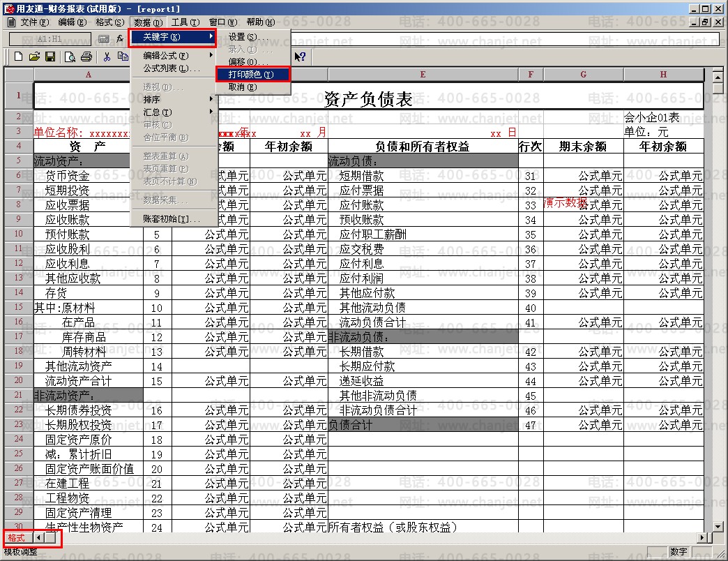Click the 负债和所有者权益 heading cell
The width and height of the screenshot is (728, 561).
(423, 147)
